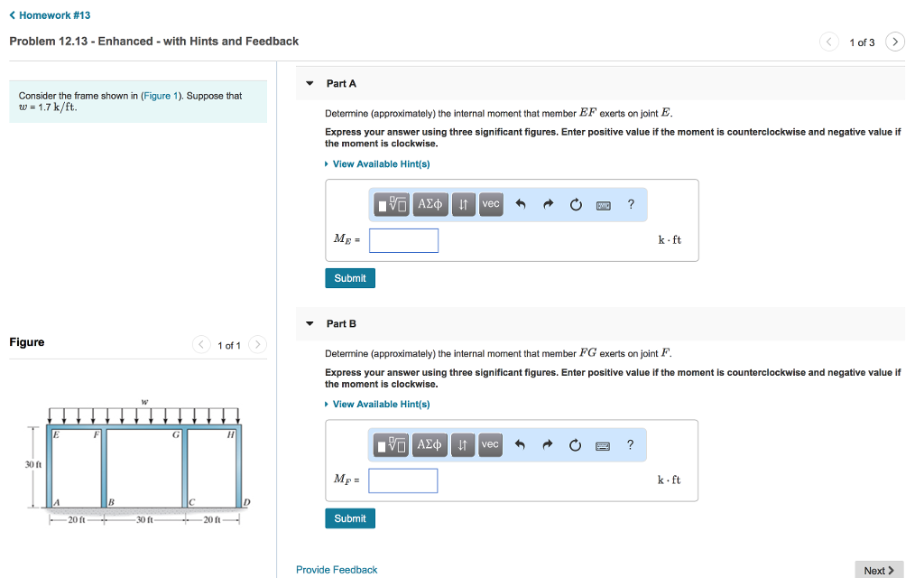This screenshot has height=578, width=924.
Task: Collapse the Part A section
Action: coord(310,83)
